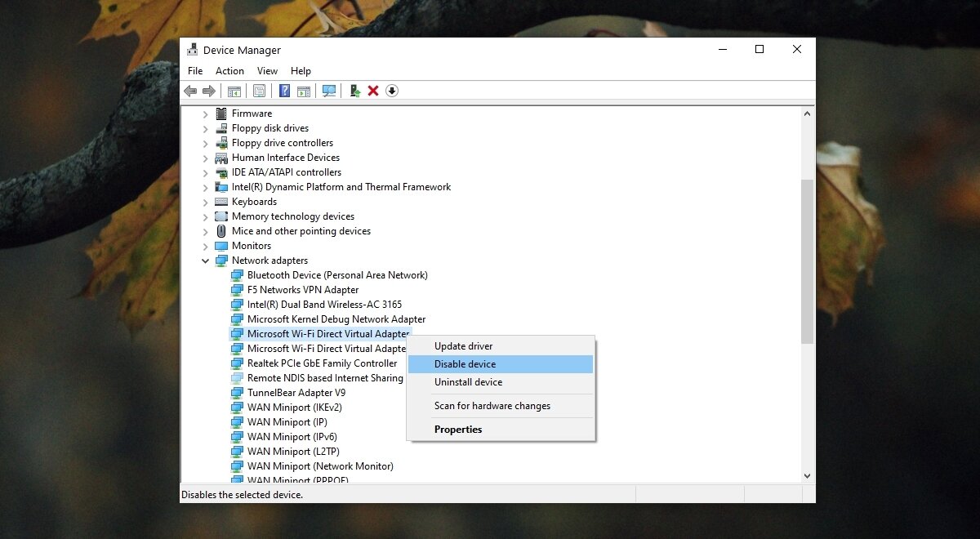Collapse the Network adapters category
This screenshot has width=980, height=539.
pos(205,260)
